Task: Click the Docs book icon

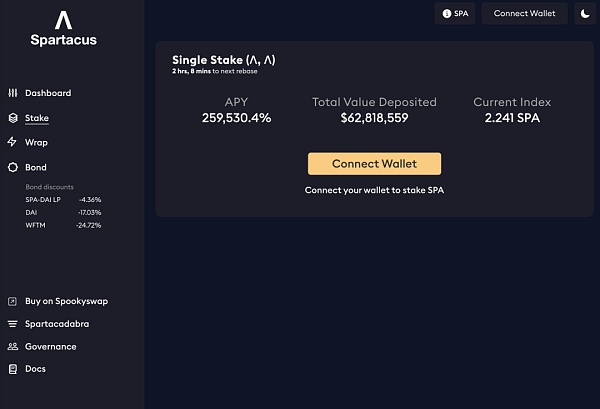Action: click(13, 369)
